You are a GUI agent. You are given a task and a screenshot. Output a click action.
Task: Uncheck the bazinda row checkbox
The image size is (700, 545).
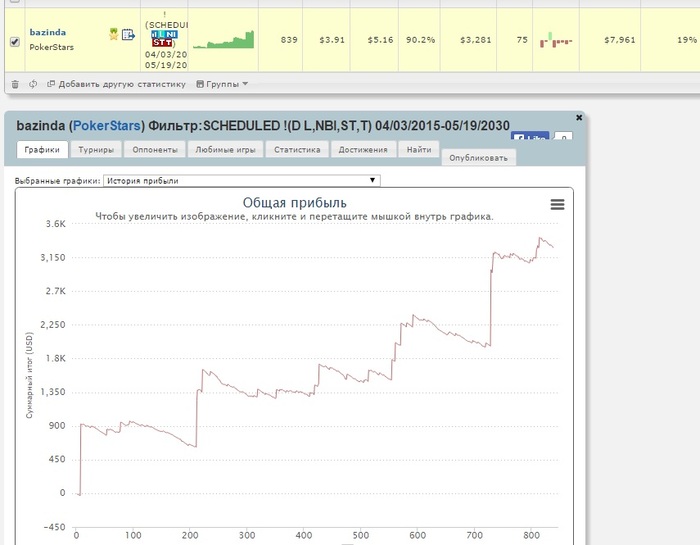click(15, 42)
